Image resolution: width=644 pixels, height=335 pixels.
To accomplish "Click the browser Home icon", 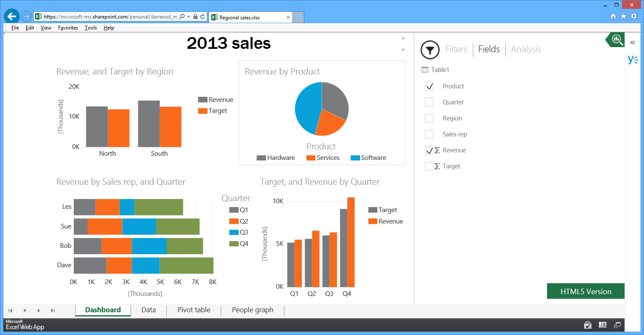I will 613,16.
